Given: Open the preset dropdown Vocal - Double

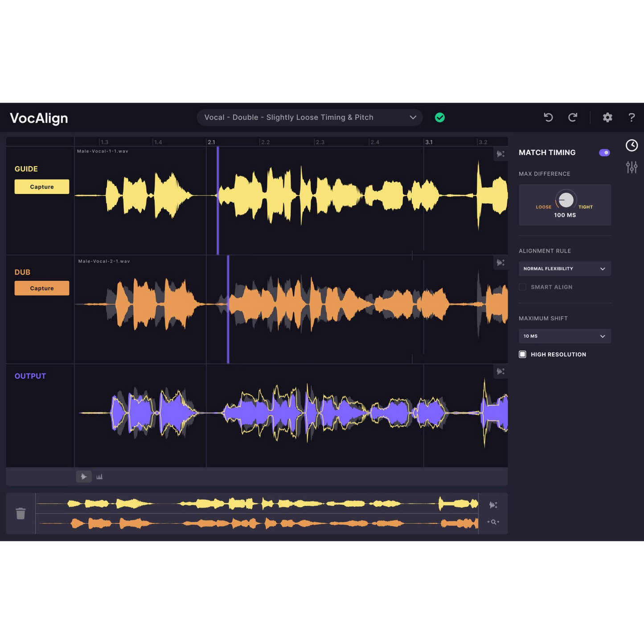Looking at the screenshot, I should [x=309, y=117].
